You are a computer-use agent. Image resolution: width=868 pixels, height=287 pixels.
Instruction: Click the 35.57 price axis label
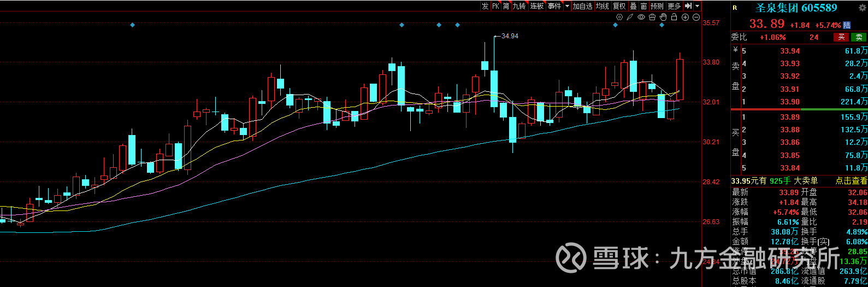711,23
